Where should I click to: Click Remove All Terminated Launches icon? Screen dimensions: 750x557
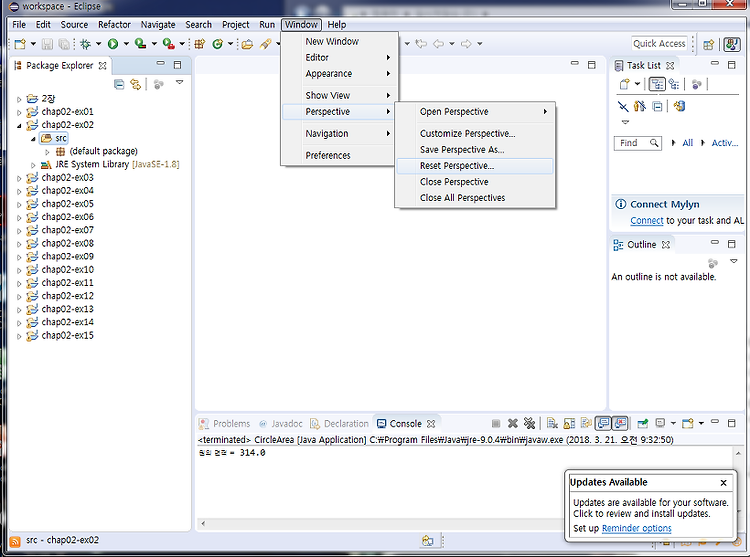pos(529,423)
